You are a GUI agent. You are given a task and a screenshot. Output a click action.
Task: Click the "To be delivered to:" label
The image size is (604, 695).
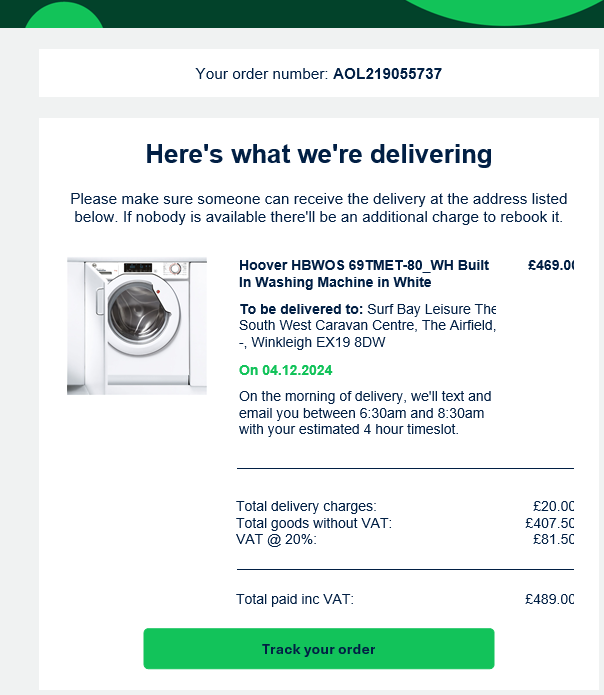[302, 309]
